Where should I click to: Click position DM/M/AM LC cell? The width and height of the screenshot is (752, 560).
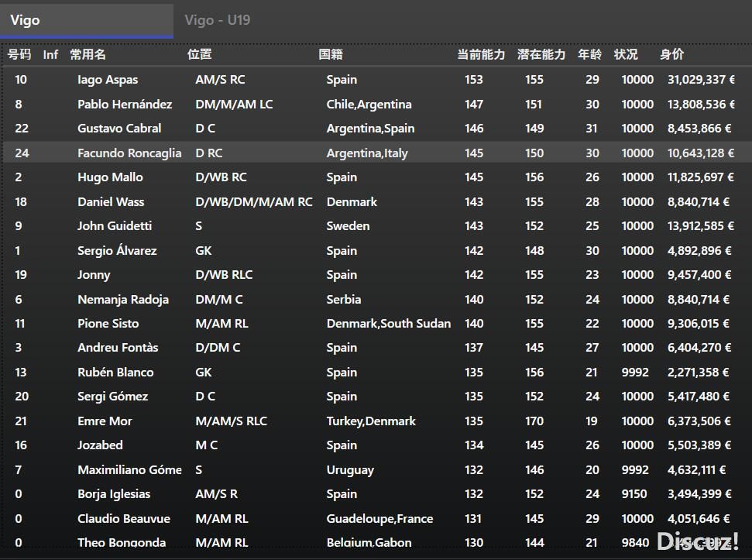pos(234,104)
